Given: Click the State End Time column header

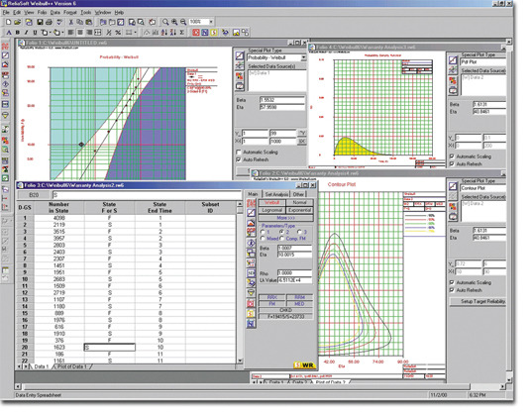Looking at the screenshot, I should [160, 207].
